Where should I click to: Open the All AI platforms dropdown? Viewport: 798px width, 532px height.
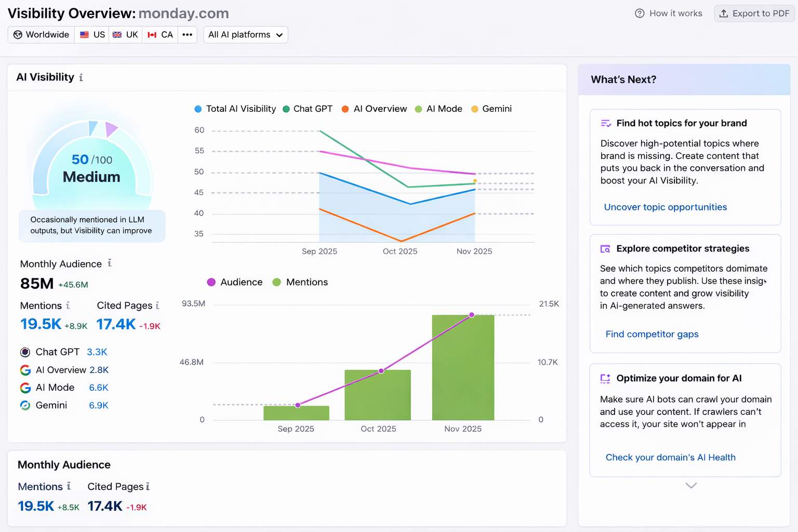click(x=246, y=35)
